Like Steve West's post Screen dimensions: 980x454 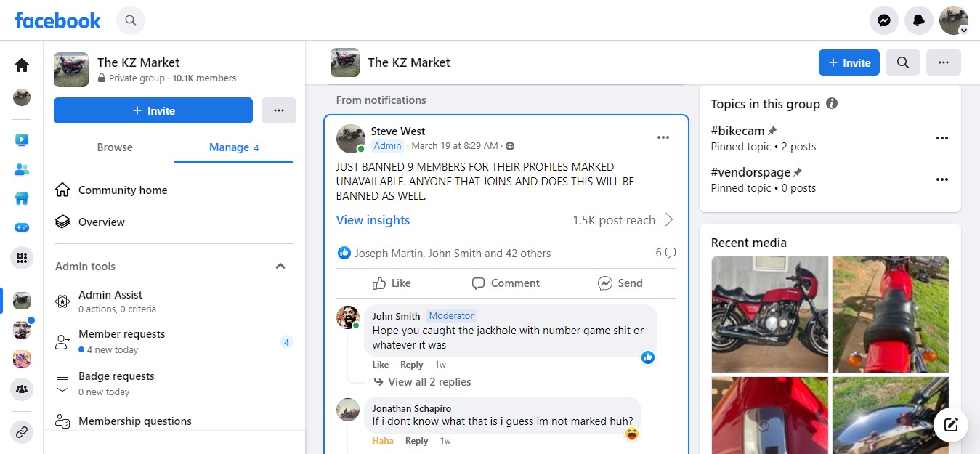pos(392,283)
